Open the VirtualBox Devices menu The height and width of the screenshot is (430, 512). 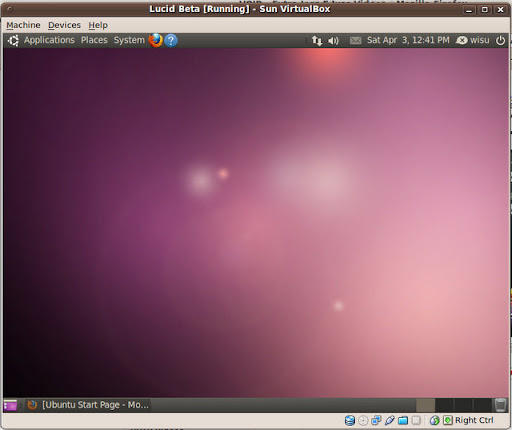click(x=64, y=25)
